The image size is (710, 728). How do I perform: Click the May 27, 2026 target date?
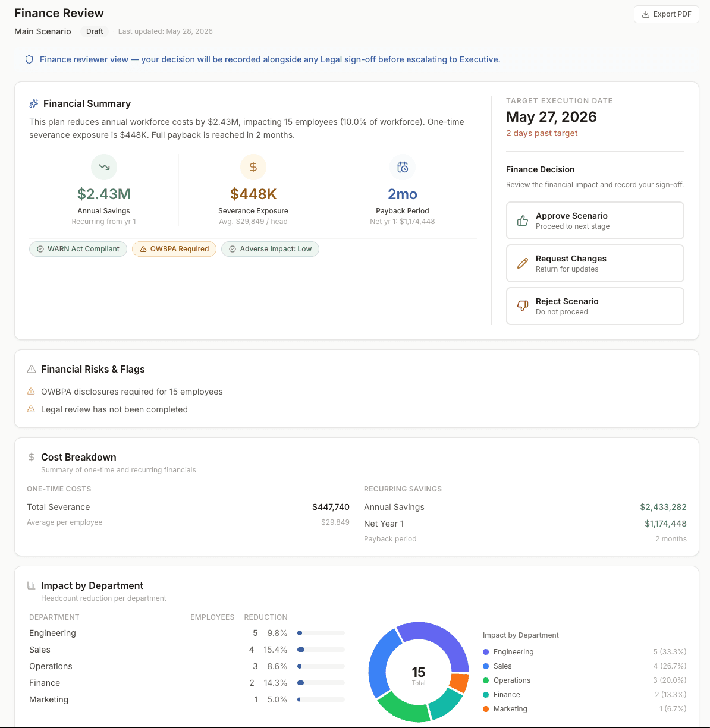click(x=551, y=117)
